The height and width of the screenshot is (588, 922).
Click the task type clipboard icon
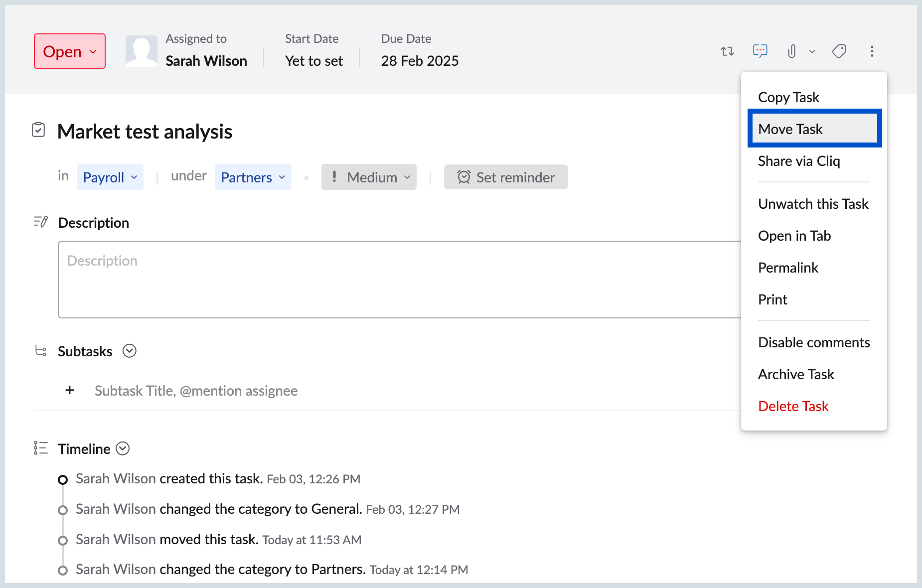coord(38,130)
